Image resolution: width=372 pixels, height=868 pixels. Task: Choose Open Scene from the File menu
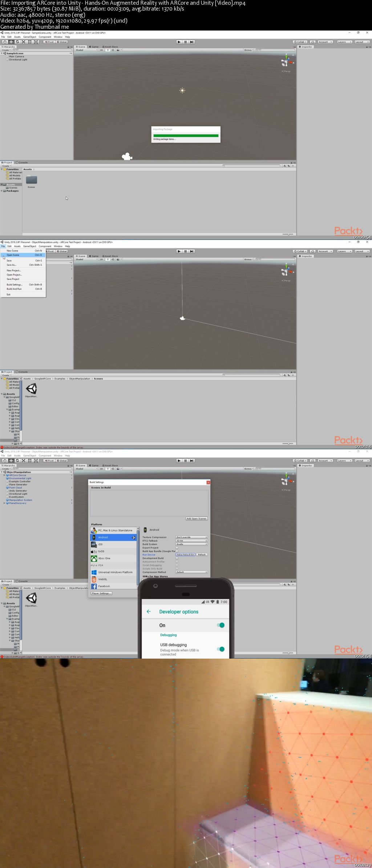point(23,255)
